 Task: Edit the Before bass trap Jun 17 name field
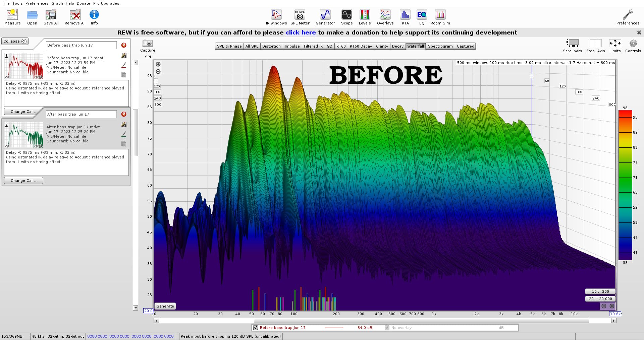click(81, 45)
